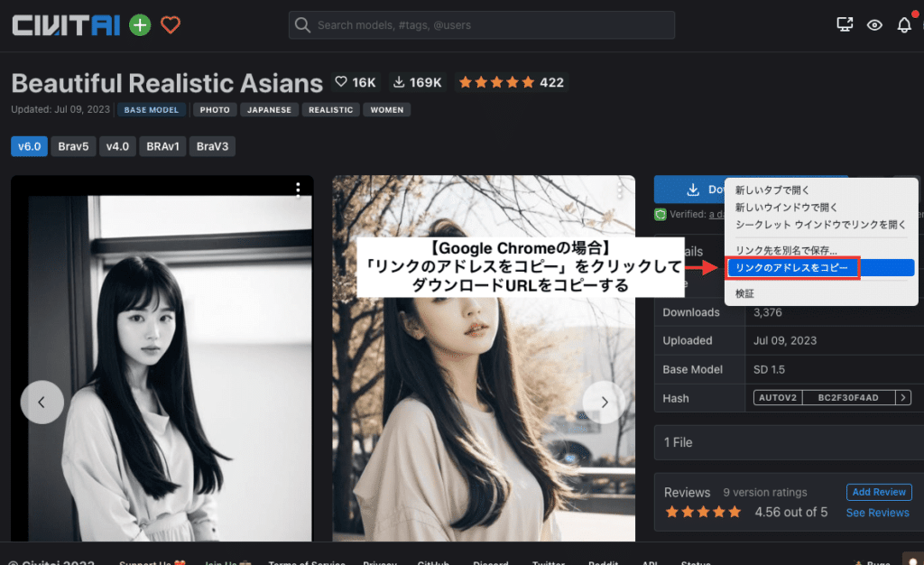Click the Add Review button
Screen dimensions: 924x565
(878, 492)
